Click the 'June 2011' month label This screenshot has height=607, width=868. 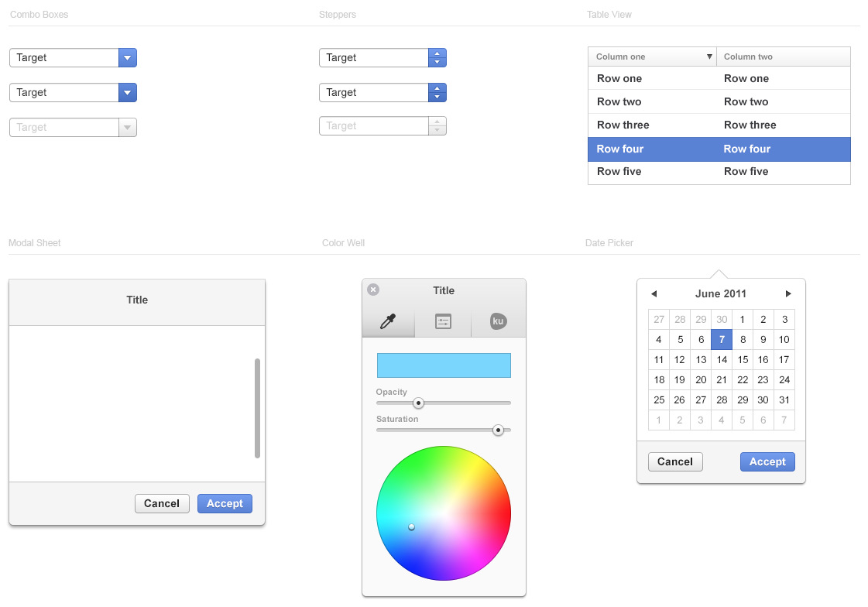coord(721,293)
